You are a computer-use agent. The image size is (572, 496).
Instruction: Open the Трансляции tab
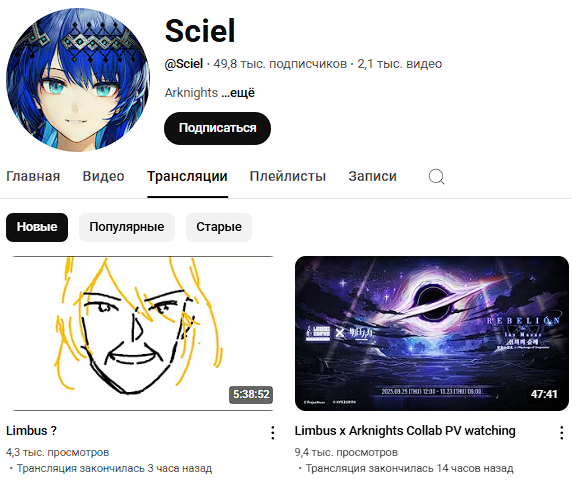pyautogui.click(x=188, y=176)
